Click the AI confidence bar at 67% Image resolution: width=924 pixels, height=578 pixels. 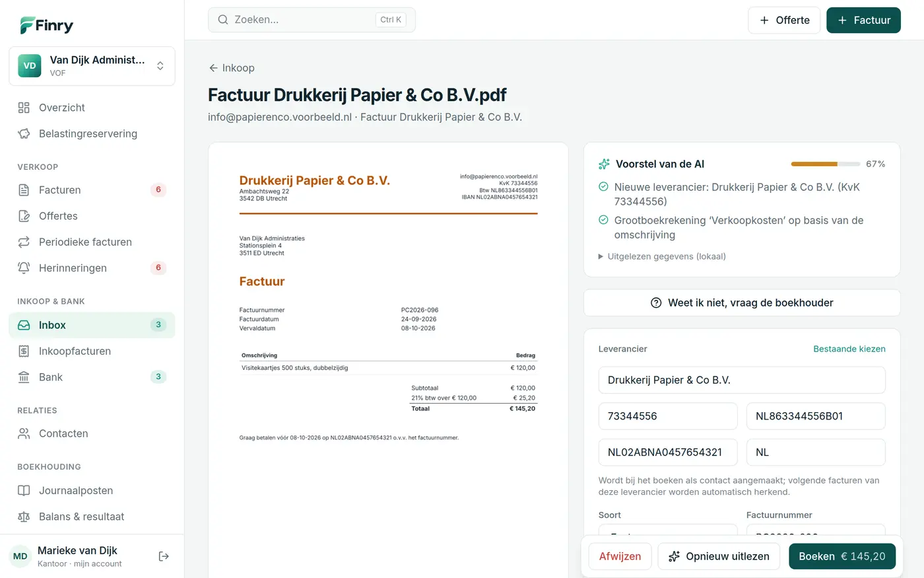pos(824,164)
